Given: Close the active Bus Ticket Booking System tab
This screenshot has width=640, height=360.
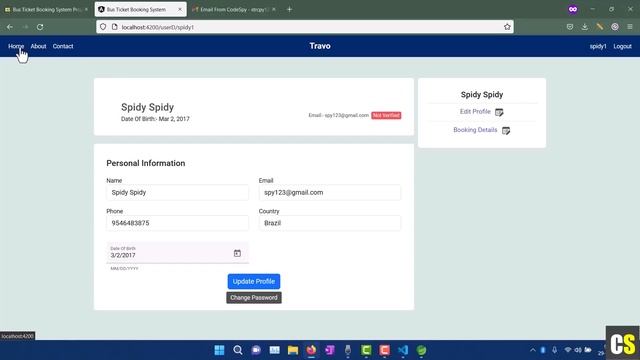Looking at the screenshot, I should click(180, 9).
